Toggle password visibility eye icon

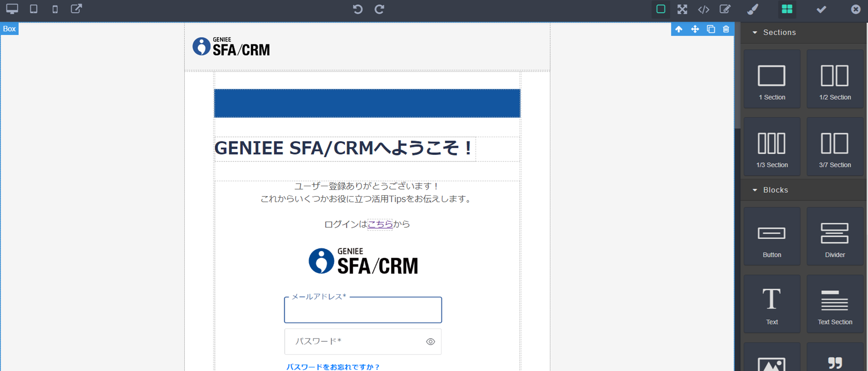click(430, 342)
